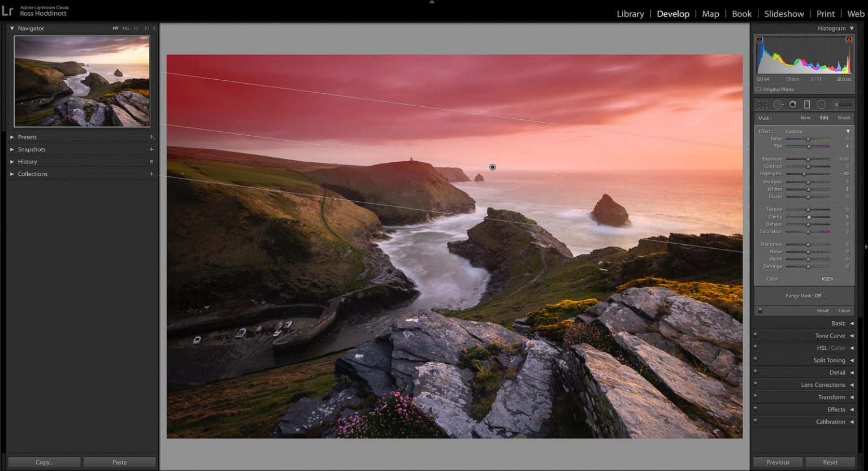
Task: Expand the Presets panel
Action: coord(28,137)
